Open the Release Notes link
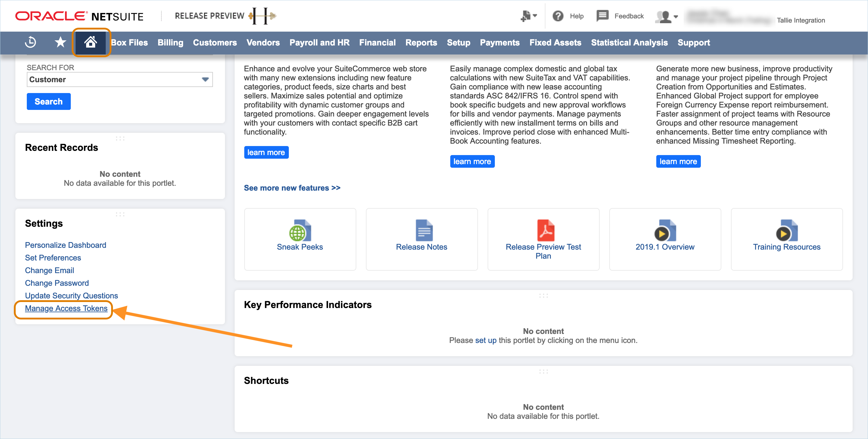This screenshot has height=439, width=868. pyautogui.click(x=422, y=247)
